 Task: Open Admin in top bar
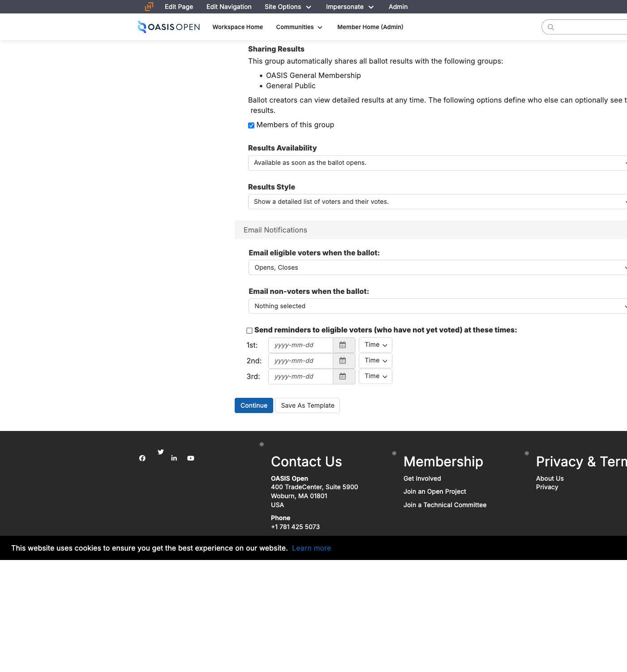point(398,7)
